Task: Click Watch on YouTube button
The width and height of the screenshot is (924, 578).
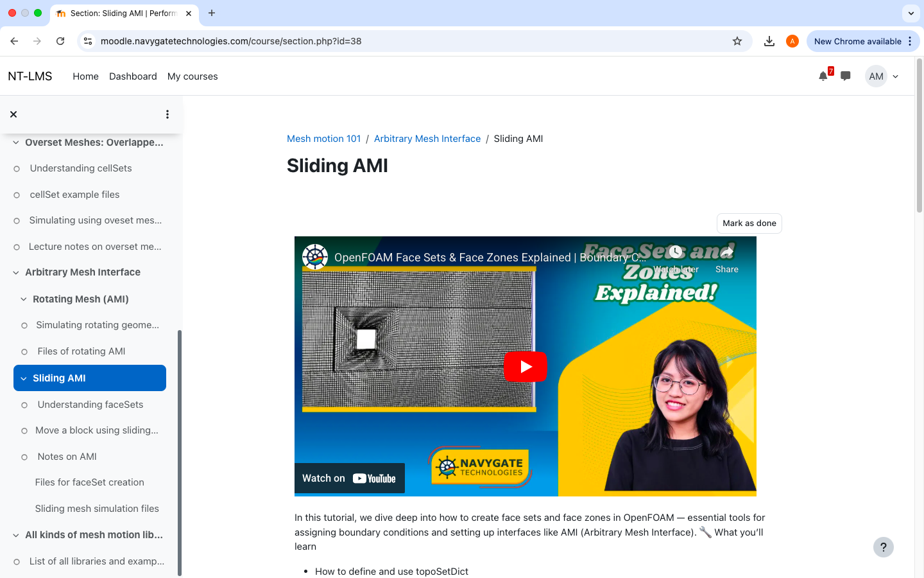Action: point(349,478)
